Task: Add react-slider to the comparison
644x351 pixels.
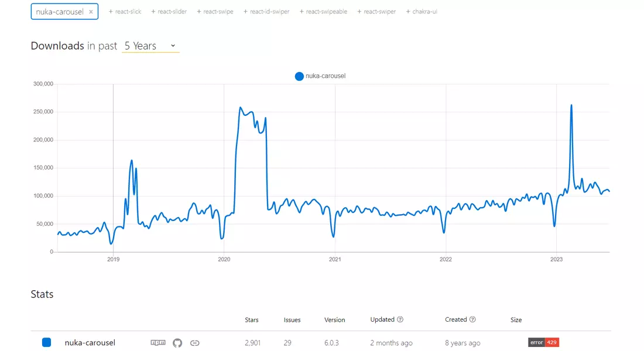Action: 169,12
